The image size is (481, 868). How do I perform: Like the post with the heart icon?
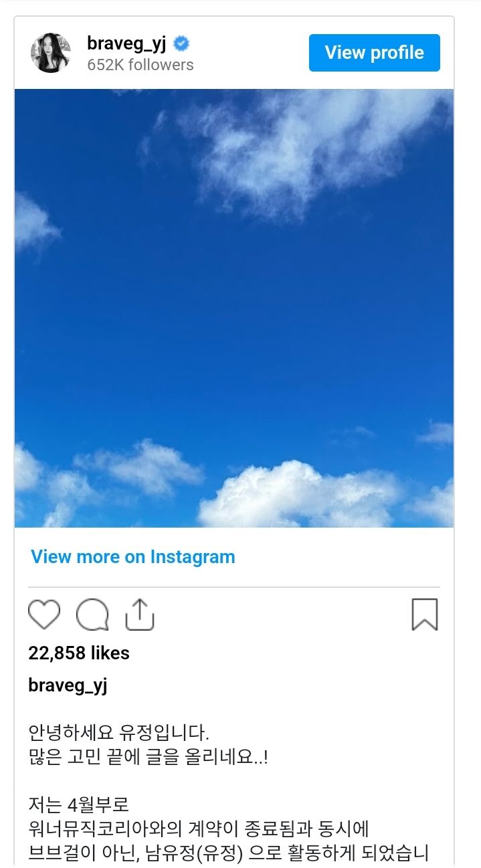pyautogui.click(x=44, y=614)
